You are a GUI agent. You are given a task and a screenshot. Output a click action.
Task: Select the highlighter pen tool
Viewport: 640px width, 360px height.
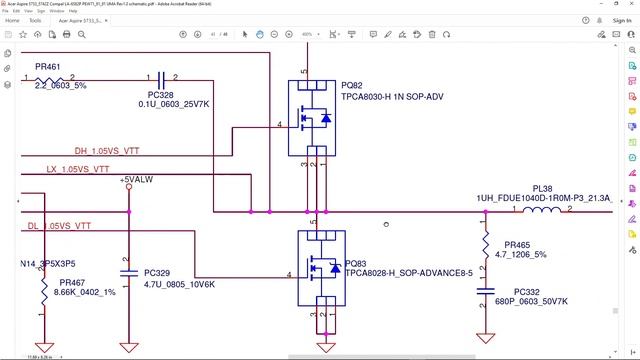[x=388, y=35]
